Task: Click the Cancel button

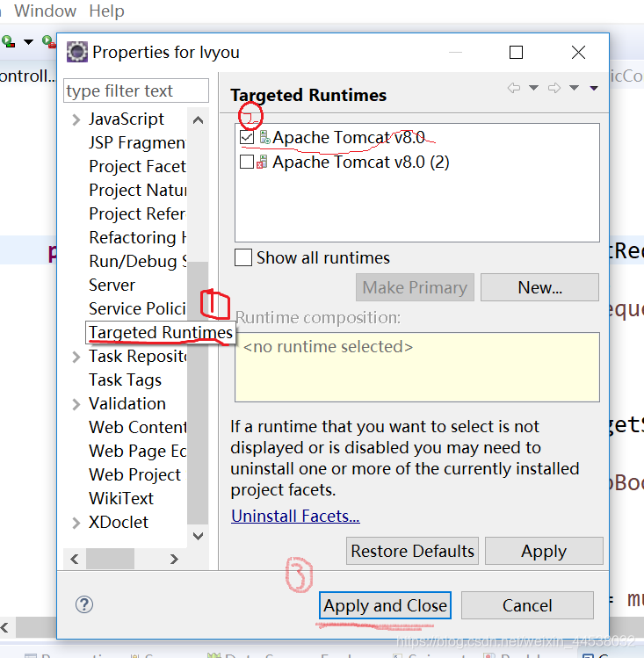Action: (x=527, y=605)
